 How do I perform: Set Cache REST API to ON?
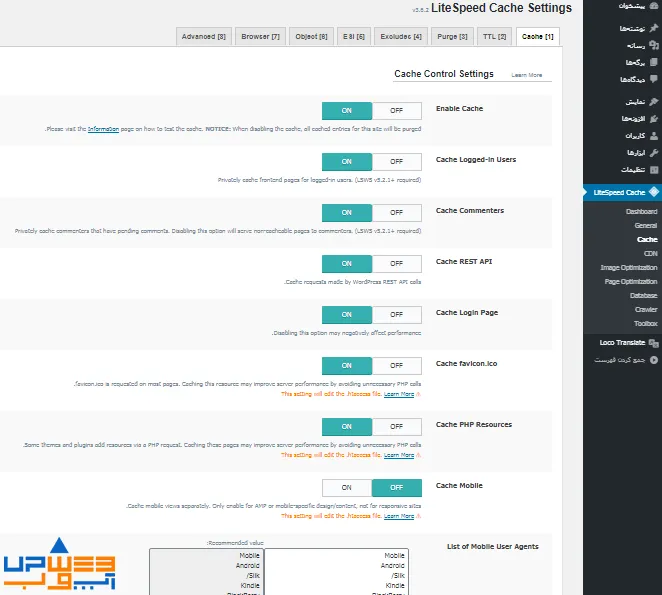click(x=347, y=264)
